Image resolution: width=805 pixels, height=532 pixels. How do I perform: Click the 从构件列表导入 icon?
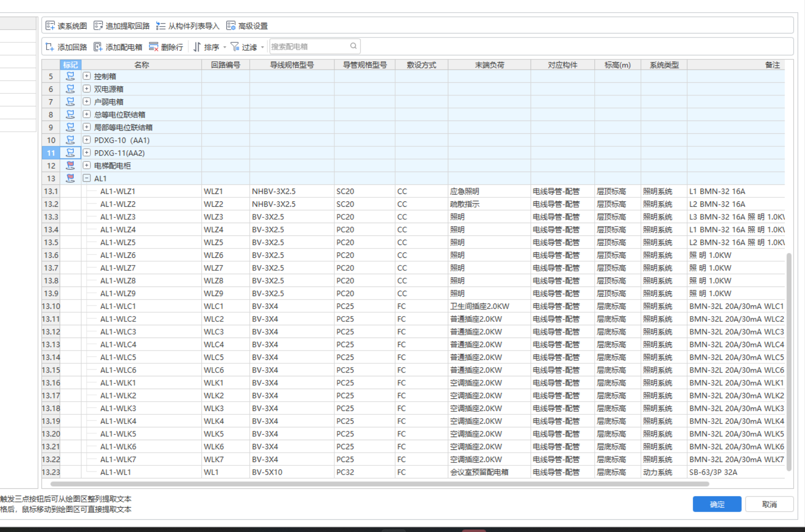(x=161, y=26)
